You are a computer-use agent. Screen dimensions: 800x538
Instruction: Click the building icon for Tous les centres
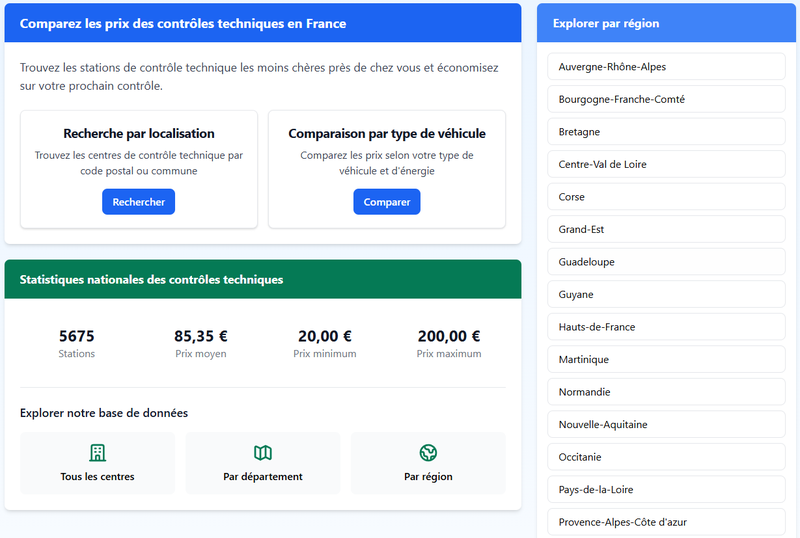tap(97, 453)
